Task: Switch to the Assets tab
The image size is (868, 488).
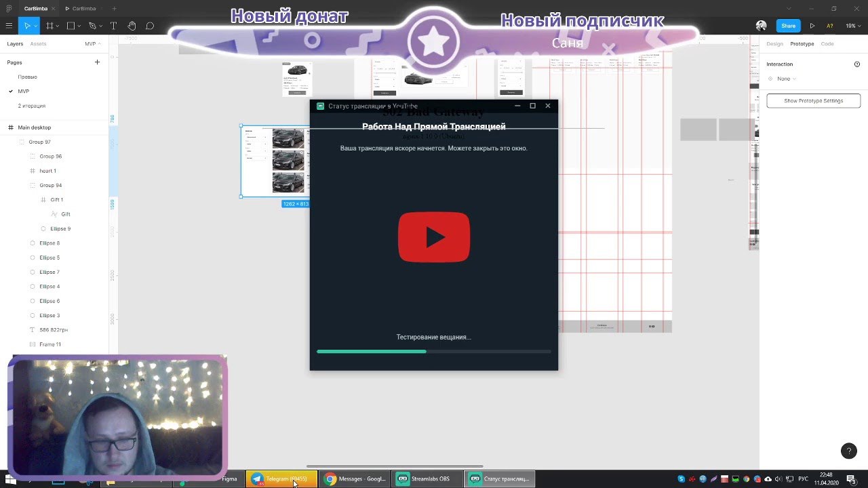Action: 38,43
